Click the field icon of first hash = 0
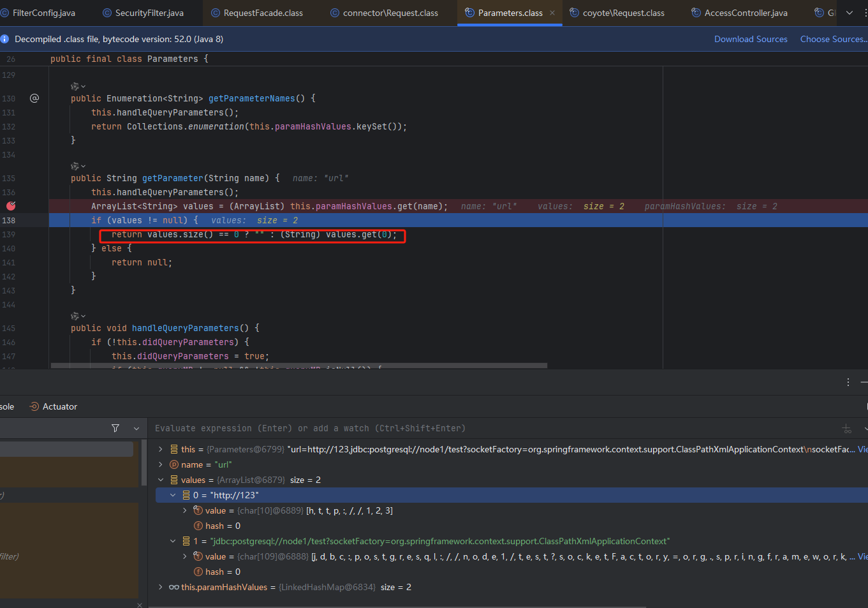This screenshot has height=608, width=868. (x=198, y=526)
